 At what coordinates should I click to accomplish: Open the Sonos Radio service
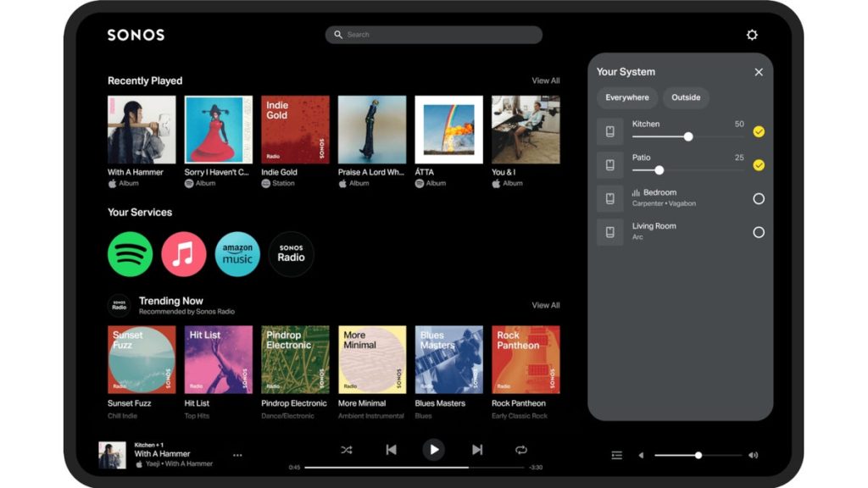(x=291, y=254)
